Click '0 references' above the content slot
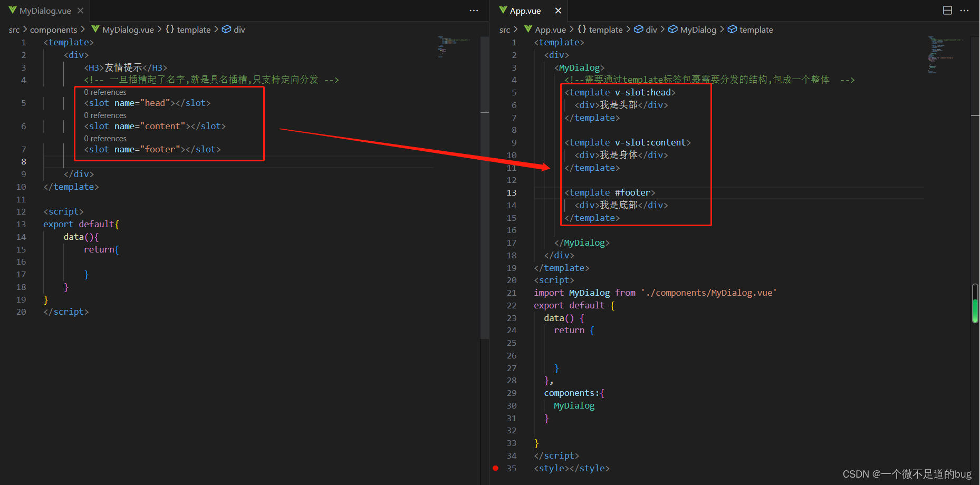Viewport: 980px width, 485px height. [105, 115]
